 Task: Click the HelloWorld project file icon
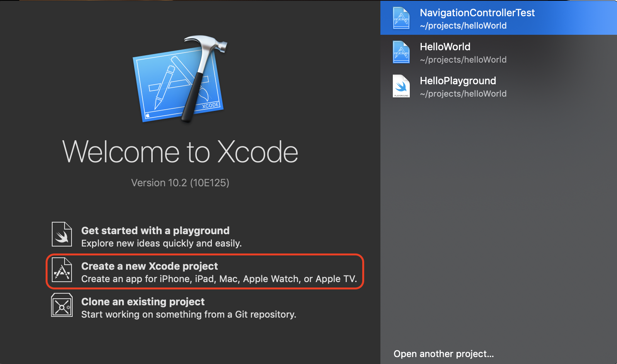[401, 52]
